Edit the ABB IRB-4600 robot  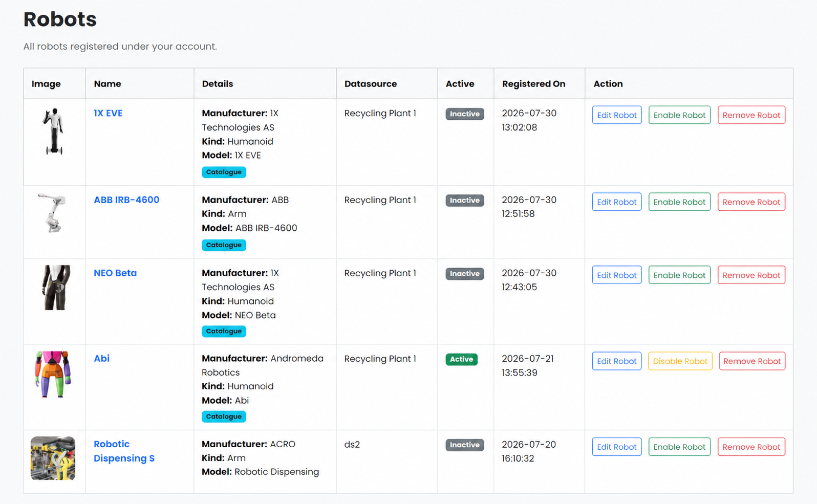617,202
